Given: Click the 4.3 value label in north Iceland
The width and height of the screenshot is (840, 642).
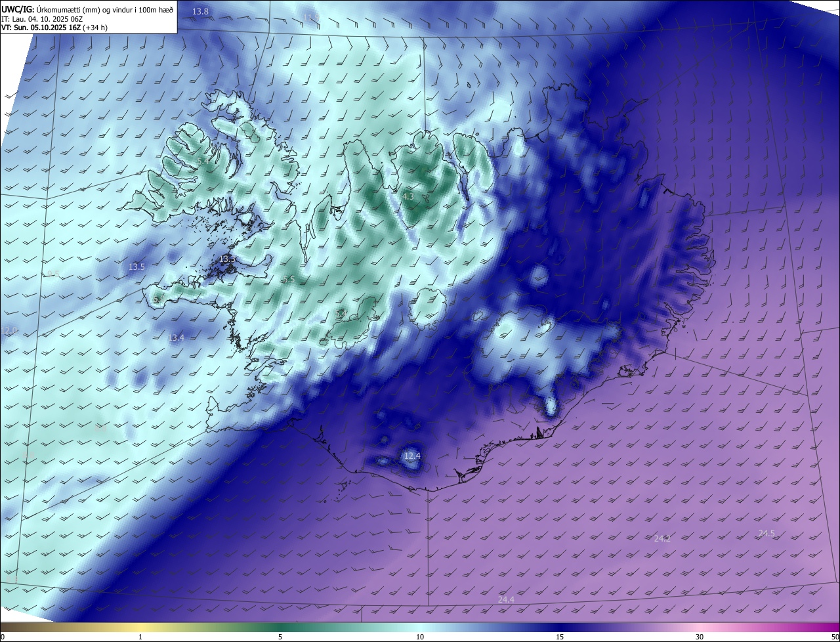Looking at the screenshot, I should 408,196.
